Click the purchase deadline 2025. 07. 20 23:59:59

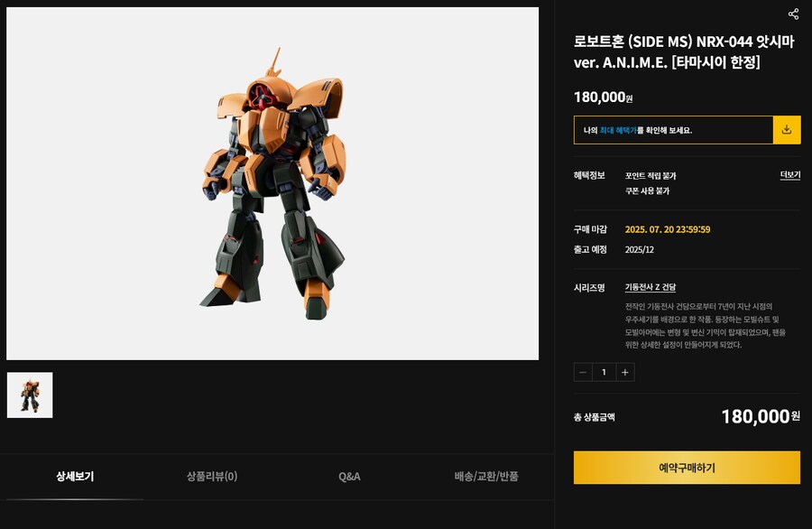(x=668, y=229)
